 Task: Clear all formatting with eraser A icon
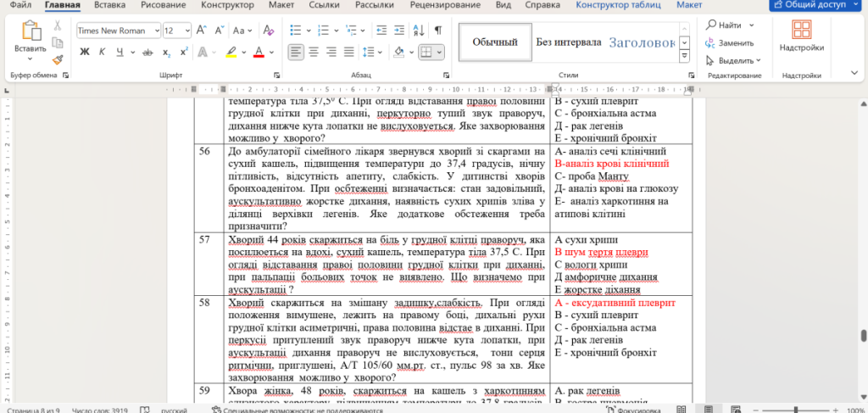tap(269, 30)
